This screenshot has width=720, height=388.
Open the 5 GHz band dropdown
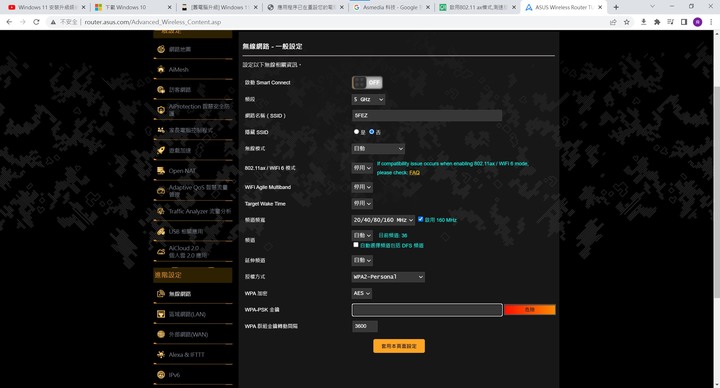[368, 99]
